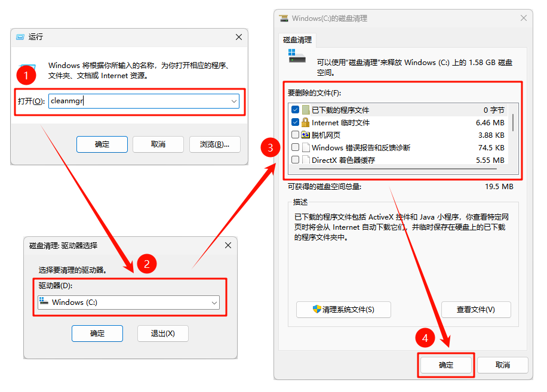Toggle the Internet 临时文件 checkbox

click(295, 123)
